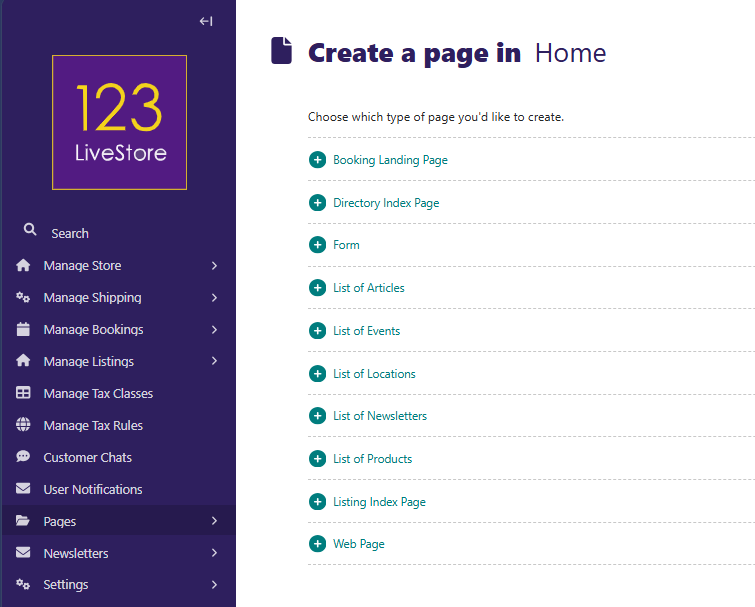
Task: Open Manage Tax Classes in the sidebar
Action: click(98, 394)
